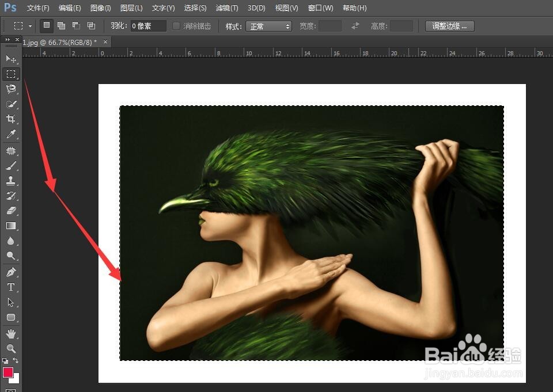Viewport: 553px width, 392px height.
Task: Click the swap foreground/background colors icon
Action: (x=16, y=360)
